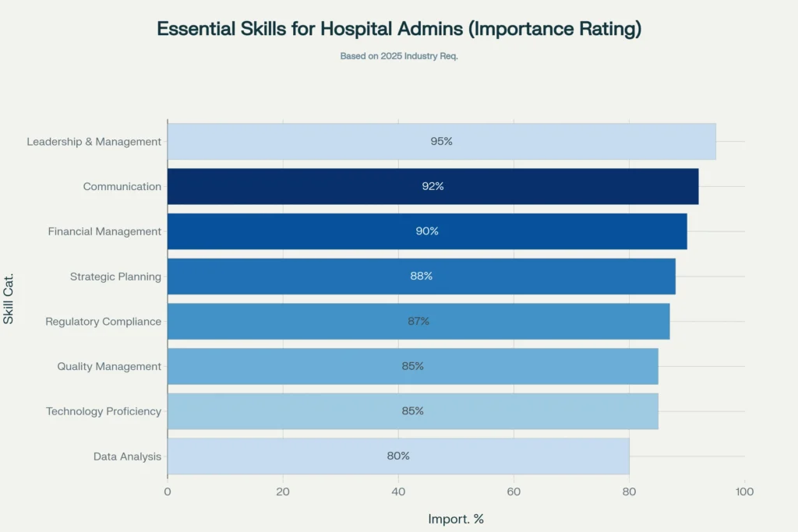
Task: Click the "Communication" category label
Action: pyautogui.click(x=122, y=187)
